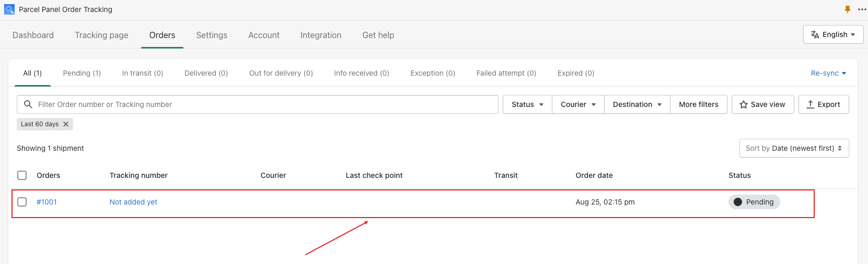
Task: Click the Parcel Panel app logo icon
Action: pyautogui.click(x=9, y=9)
